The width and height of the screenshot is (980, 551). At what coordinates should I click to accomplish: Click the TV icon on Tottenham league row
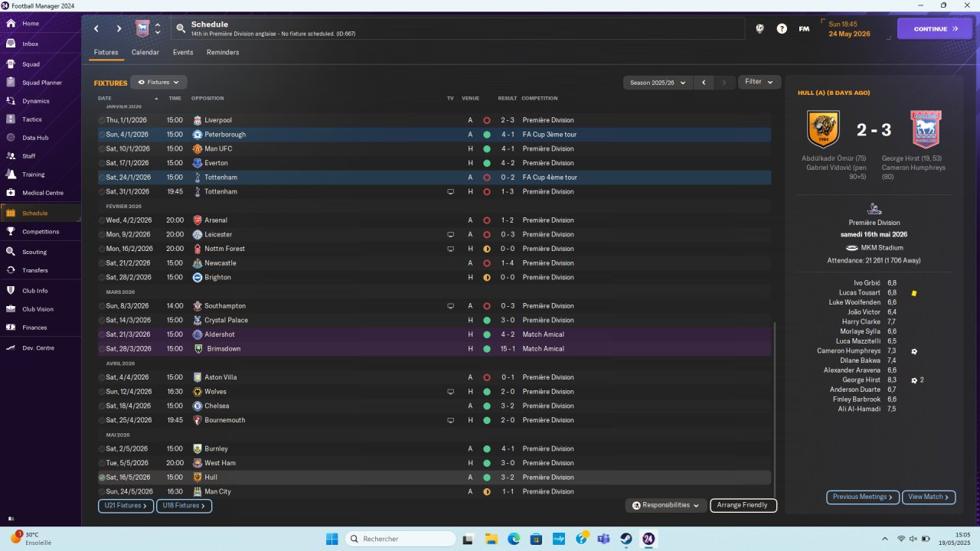[x=450, y=191]
